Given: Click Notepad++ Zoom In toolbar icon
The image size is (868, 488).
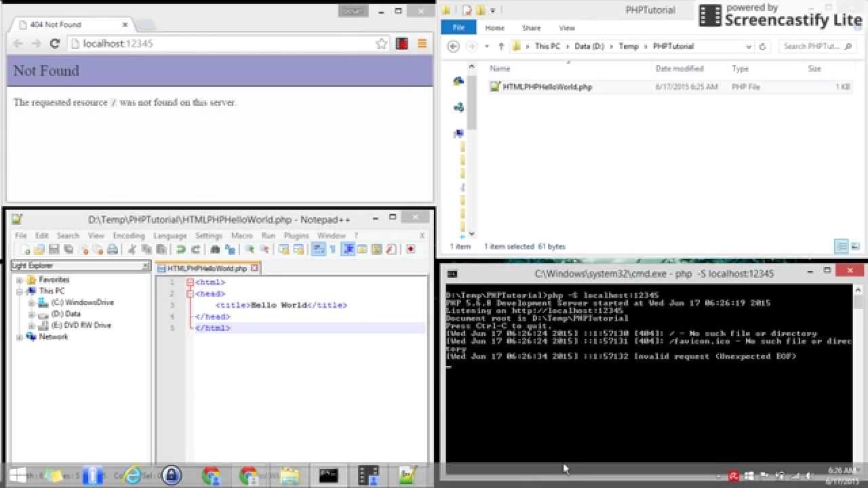Looking at the screenshot, I should (250, 249).
